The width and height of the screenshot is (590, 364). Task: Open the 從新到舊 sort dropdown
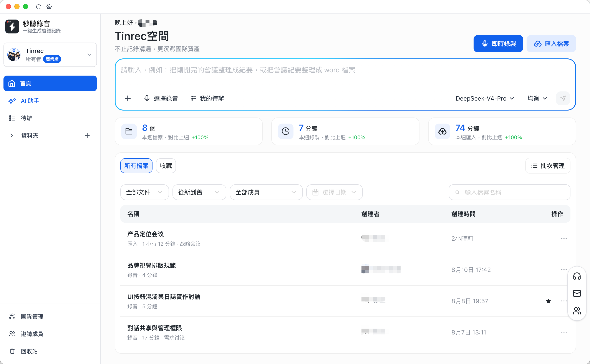coord(199,192)
